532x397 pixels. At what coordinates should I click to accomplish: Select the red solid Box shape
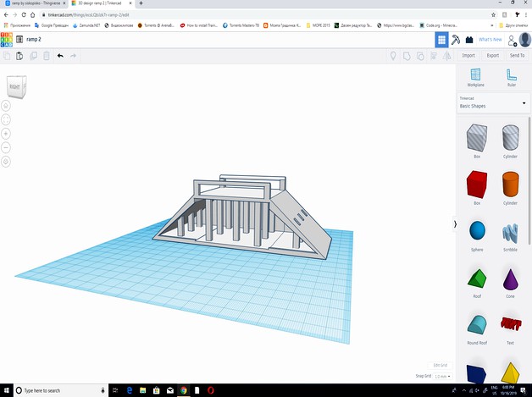(475, 184)
